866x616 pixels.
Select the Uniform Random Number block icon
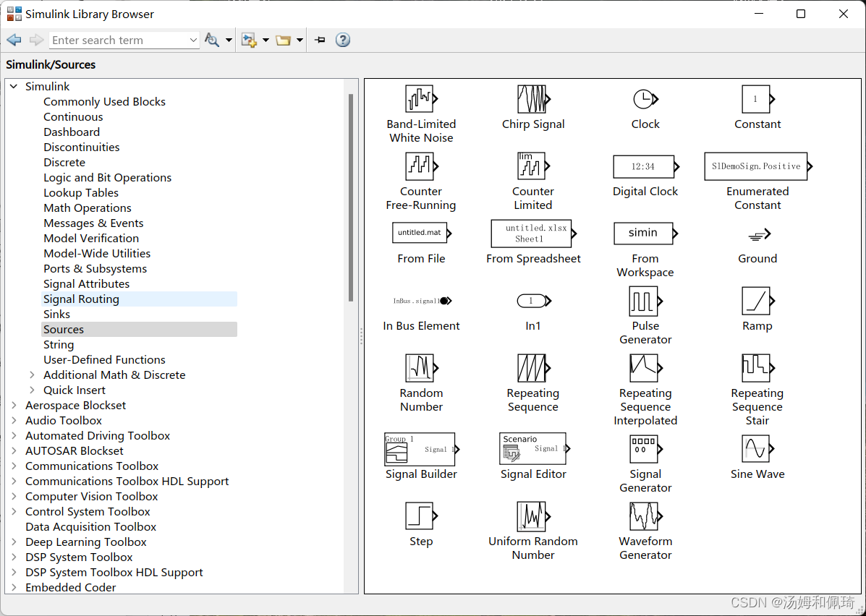533,516
